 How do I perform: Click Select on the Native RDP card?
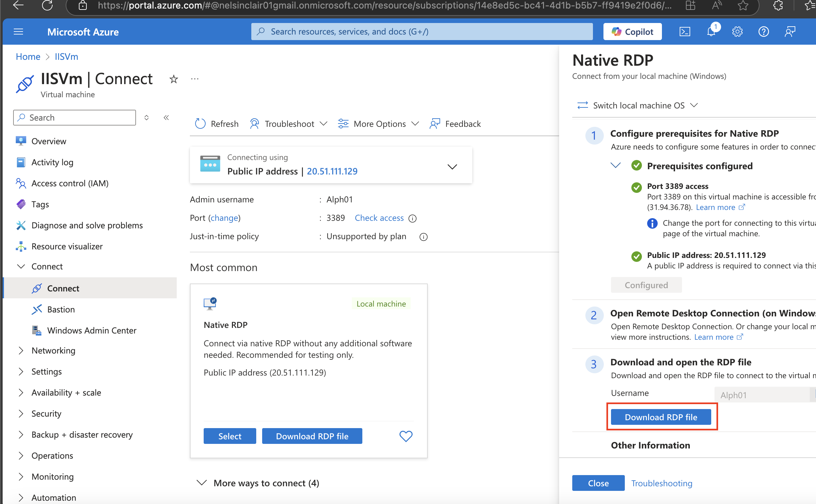pyautogui.click(x=230, y=436)
